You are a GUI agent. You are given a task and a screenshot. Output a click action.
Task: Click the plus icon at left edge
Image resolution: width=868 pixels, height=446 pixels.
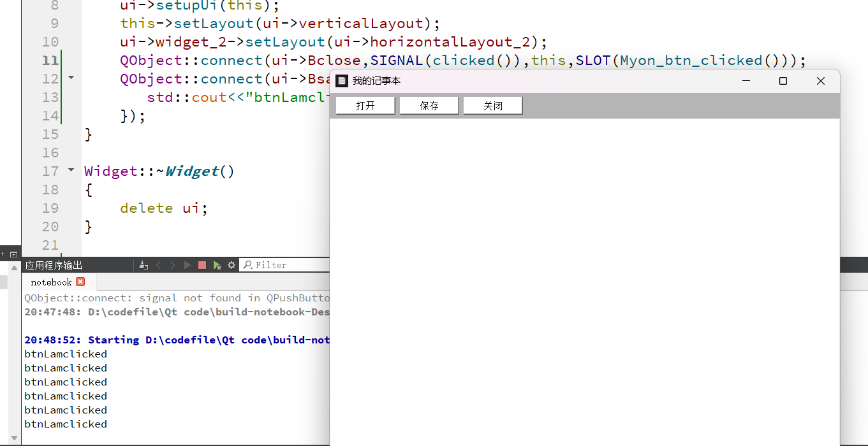point(3,254)
